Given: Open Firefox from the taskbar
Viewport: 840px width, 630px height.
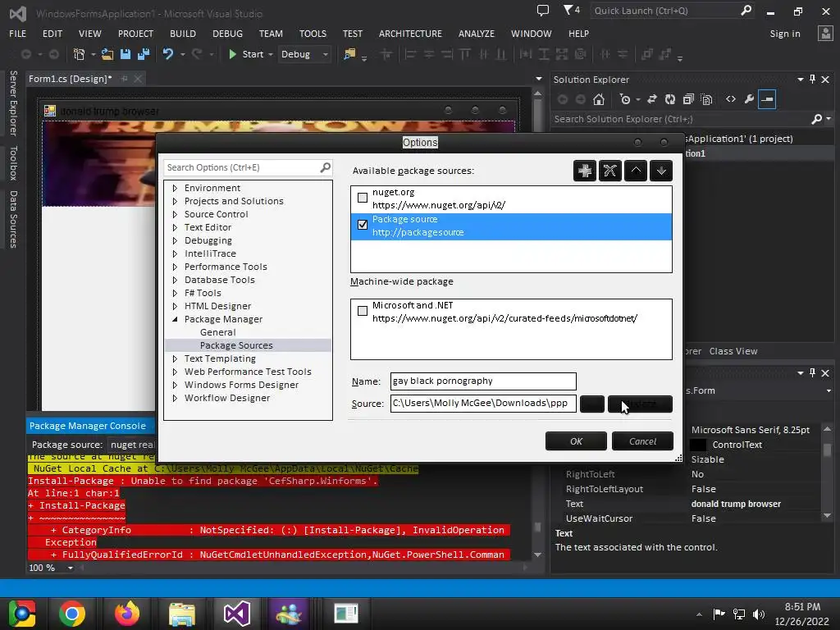Looking at the screenshot, I should click(127, 614).
